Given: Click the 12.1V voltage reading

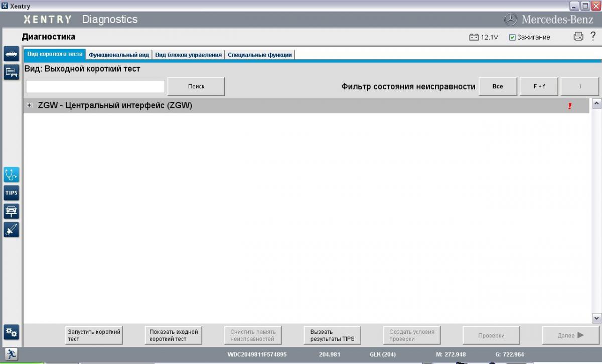Looking at the screenshot, I should 489,37.
